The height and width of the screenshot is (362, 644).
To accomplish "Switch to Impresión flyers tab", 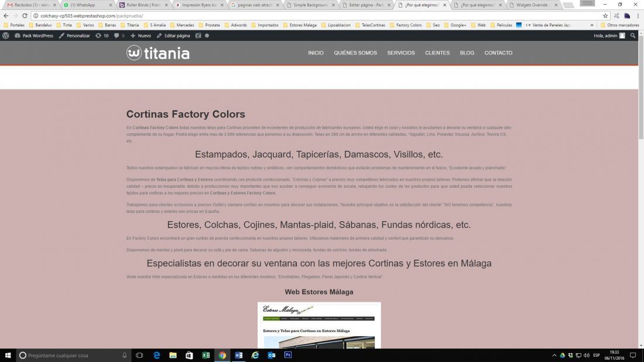I will click(199, 5).
